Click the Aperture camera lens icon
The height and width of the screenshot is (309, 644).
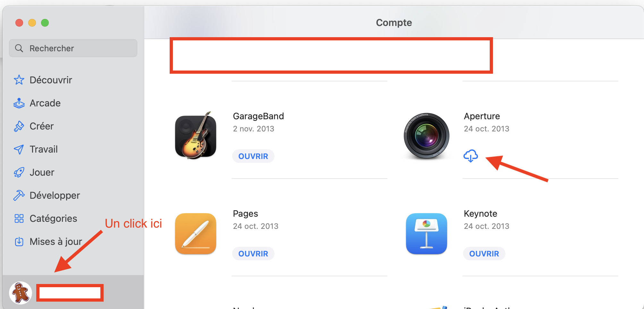point(426,136)
